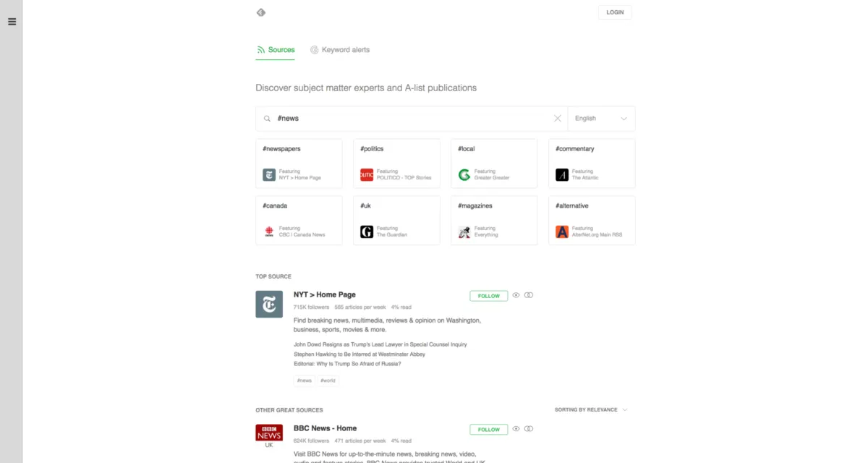Open the #politics topic card

coord(396,163)
